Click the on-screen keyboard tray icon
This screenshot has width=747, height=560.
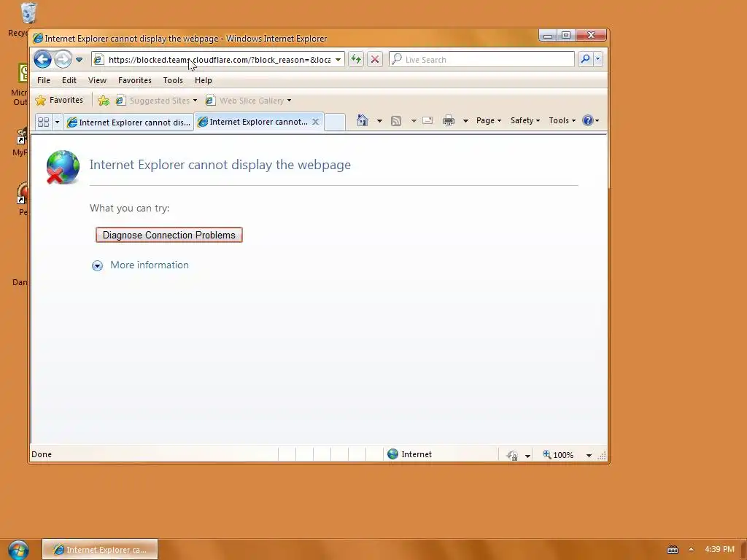click(672, 550)
